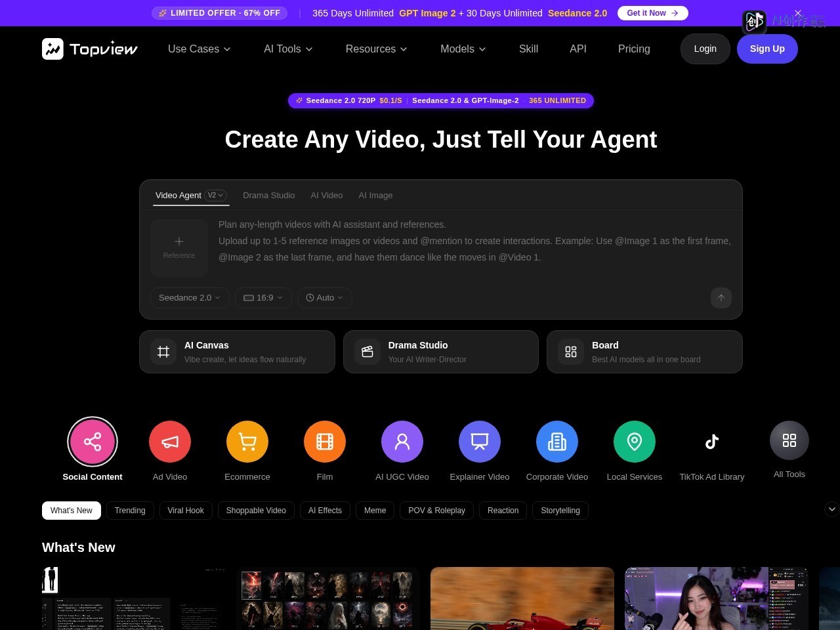840x630 pixels.
Task: Click the video prompt text area
Action: (x=474, y=241)
